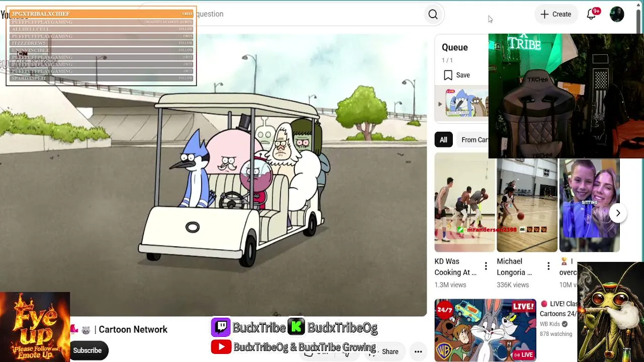Click the YouTube search magnifier button
The height and width of the screenshot is (362, 644).
tap(433, 14)
